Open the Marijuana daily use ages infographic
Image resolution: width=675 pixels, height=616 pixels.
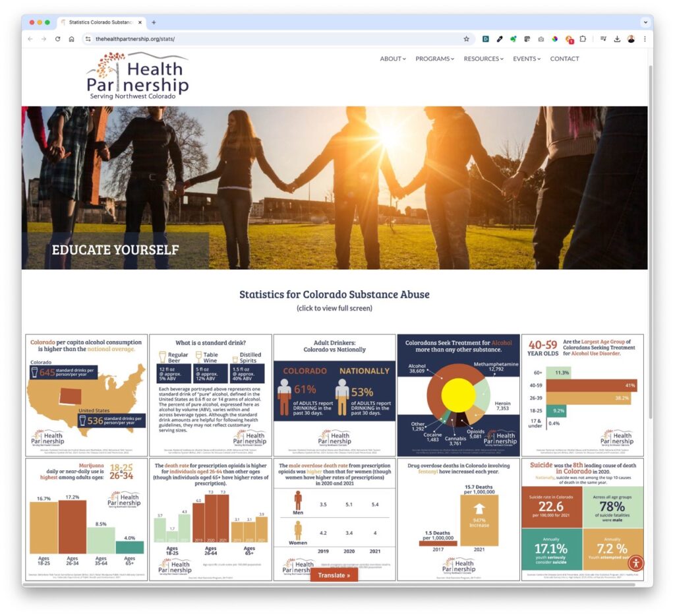click(86, 520)
